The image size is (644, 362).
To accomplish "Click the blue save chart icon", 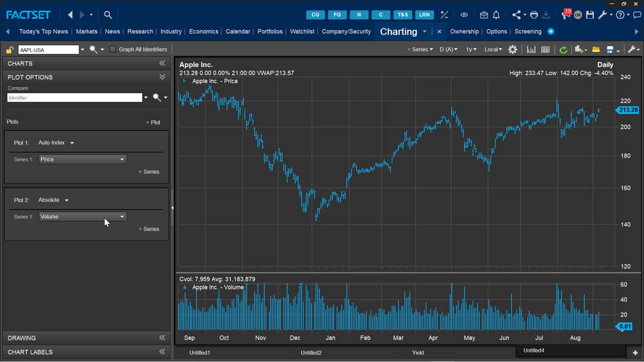I will tap(610, 49).
